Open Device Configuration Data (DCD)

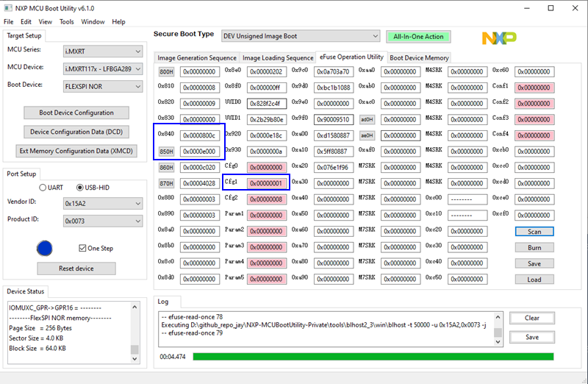76,132
